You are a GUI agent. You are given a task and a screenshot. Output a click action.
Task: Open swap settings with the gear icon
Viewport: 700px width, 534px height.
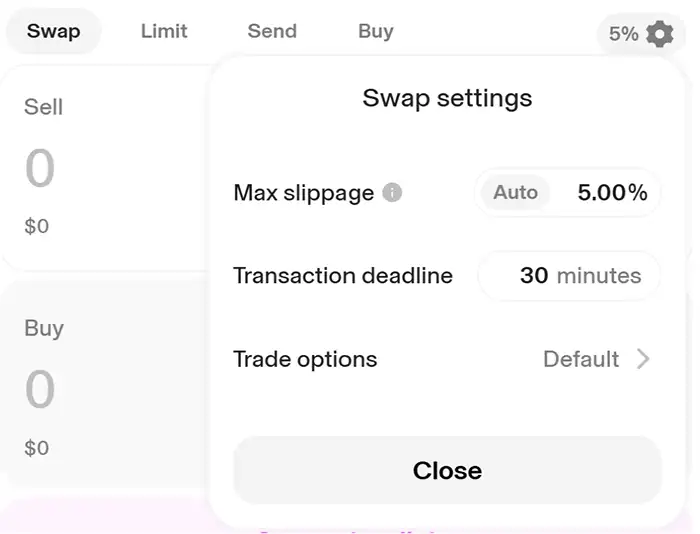(x=660, y=34)
